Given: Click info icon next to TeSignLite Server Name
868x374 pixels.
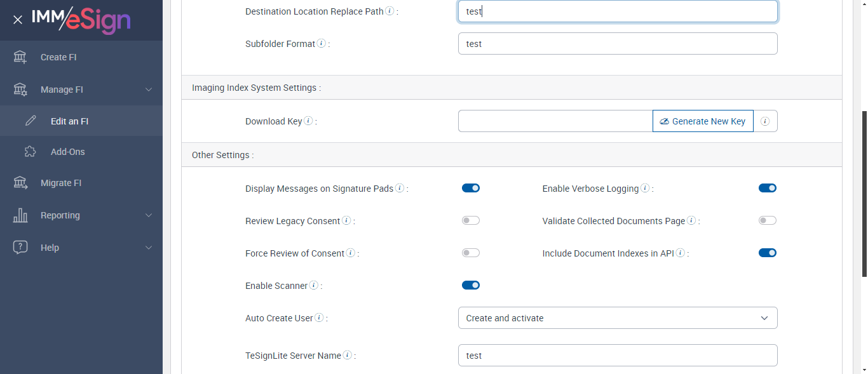Looking at the screenshot, I should (348, 355).
